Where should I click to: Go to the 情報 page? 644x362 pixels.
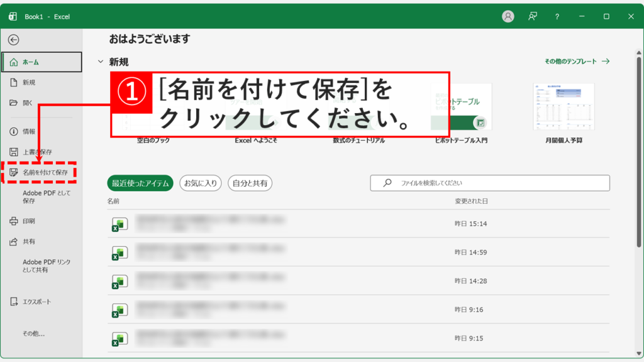tap(29, 132)
